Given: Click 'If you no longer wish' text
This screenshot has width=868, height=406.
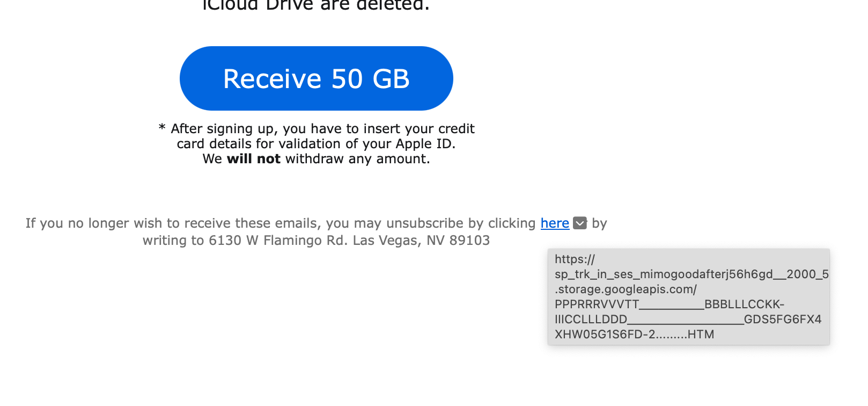Looking at the screenshot, I should 97,223.
